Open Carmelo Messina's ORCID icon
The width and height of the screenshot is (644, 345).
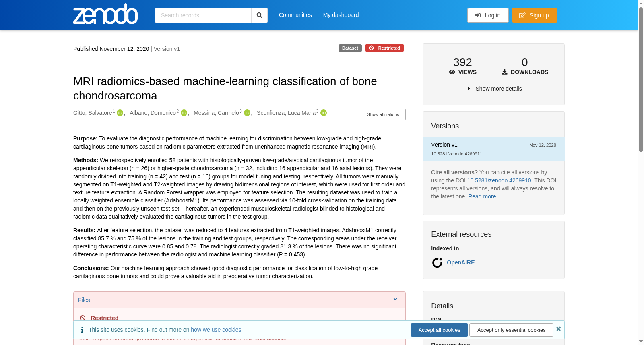tap(247, 113)
